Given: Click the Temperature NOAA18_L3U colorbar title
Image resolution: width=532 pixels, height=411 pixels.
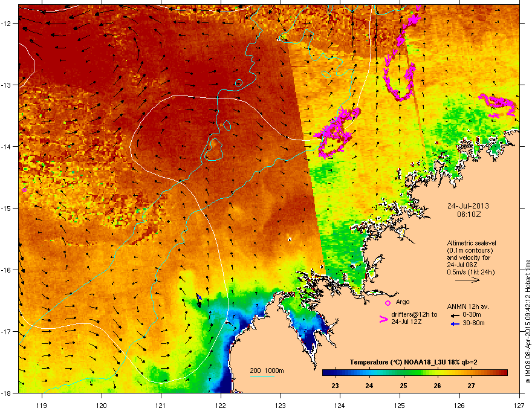Looking at the screenshot, I should click(x=414, y=362).
